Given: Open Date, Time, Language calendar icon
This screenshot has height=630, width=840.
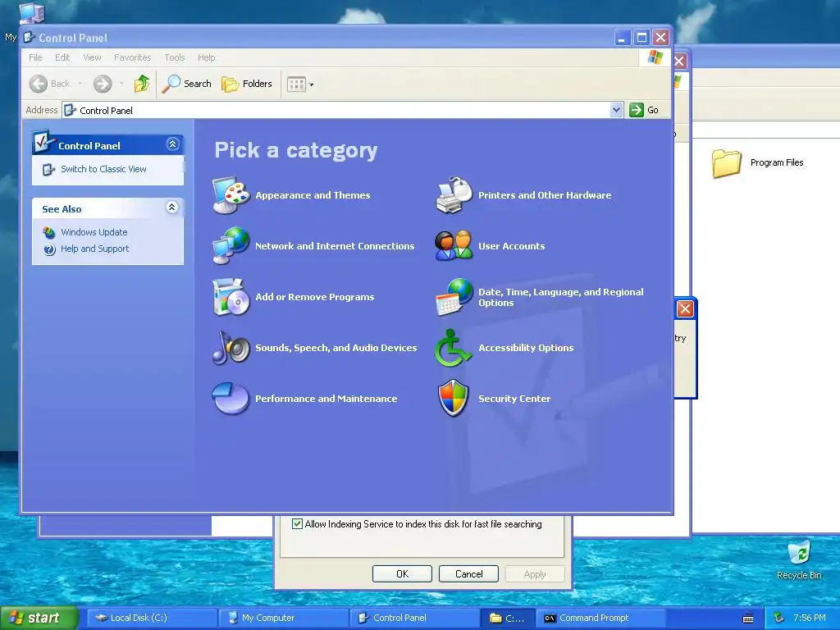Looking at the screenshot, I should click(x=454, y=297).
